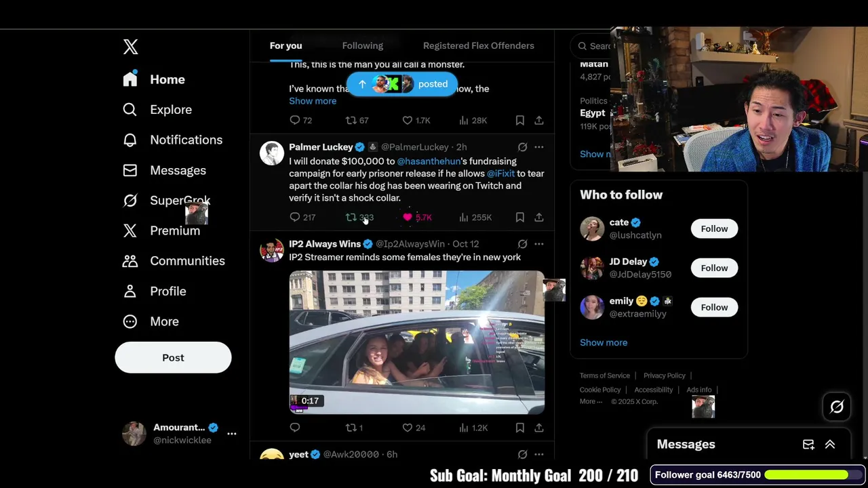Viewport: 868px width, 488px height.
Task: Open Notifications in sidebar
Action: 172,140
